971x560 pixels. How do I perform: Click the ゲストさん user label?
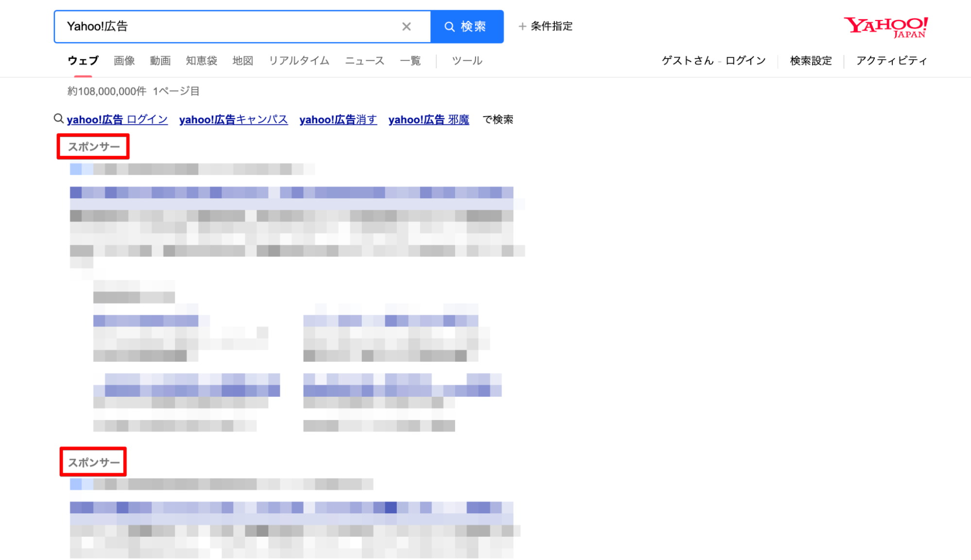pos(688,61)
